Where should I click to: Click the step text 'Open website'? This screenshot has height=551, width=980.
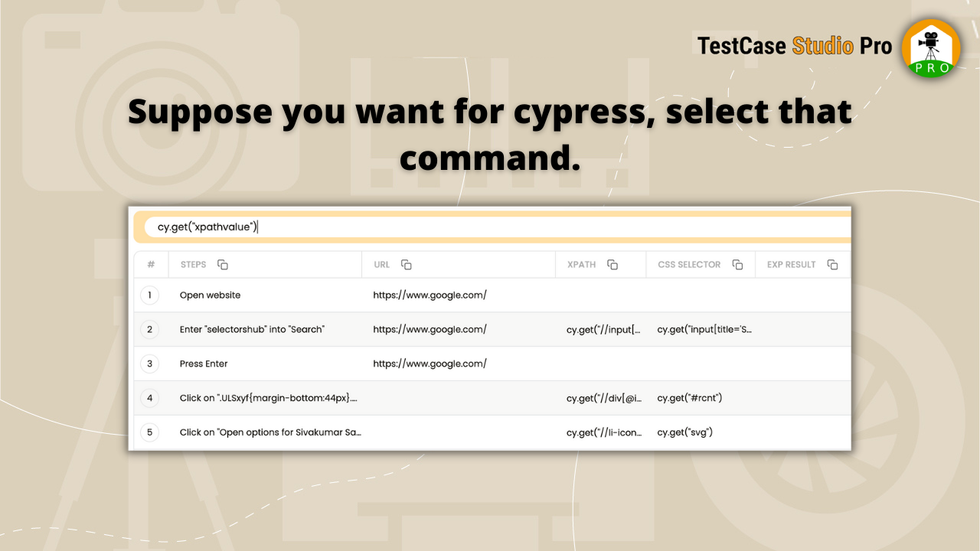pyautogui.click(x=210, y=295)
